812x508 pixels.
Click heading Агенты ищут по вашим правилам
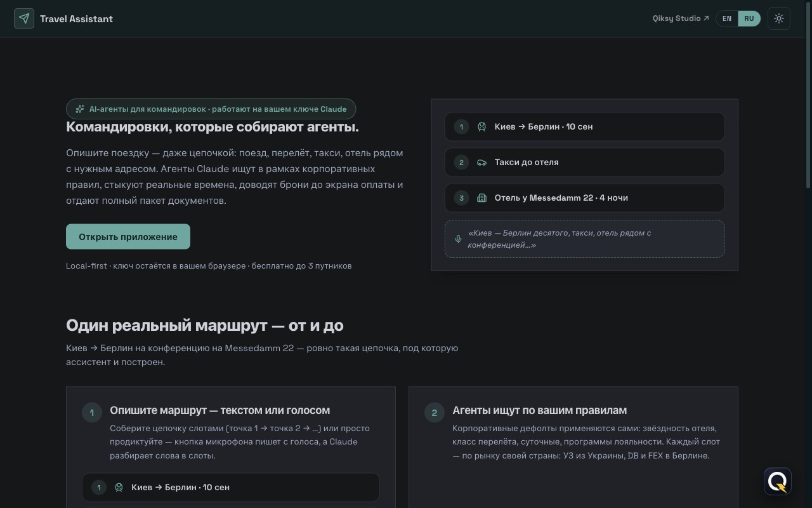(539, 410)
